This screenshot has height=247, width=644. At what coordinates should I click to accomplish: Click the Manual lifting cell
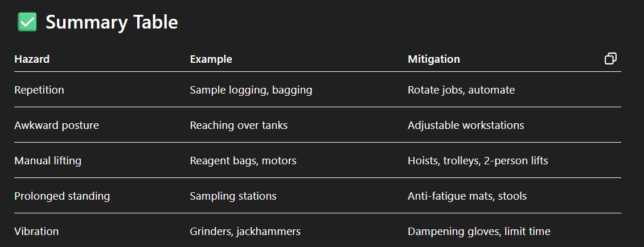tap(48, 161)
